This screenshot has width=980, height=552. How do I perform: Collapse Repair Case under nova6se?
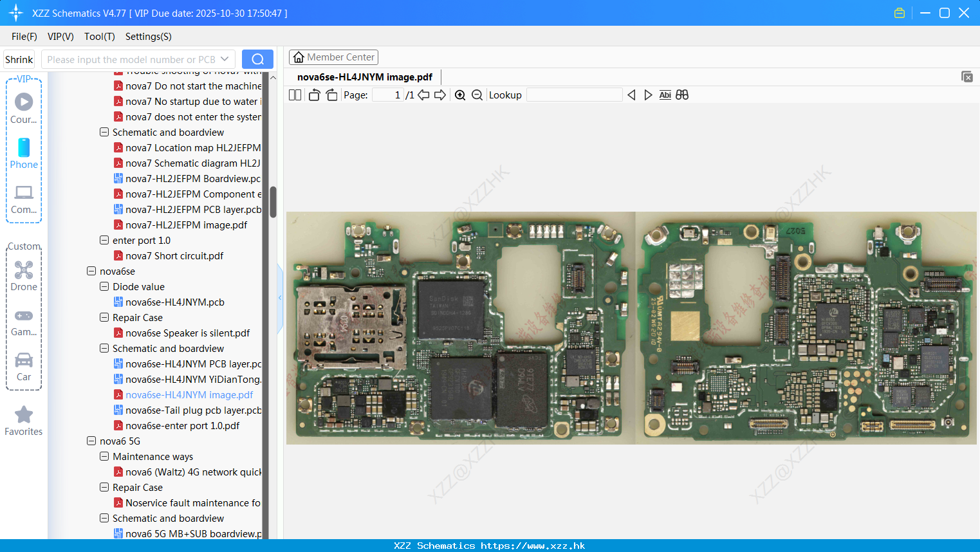pyautogui.click(x=104, y=318)
